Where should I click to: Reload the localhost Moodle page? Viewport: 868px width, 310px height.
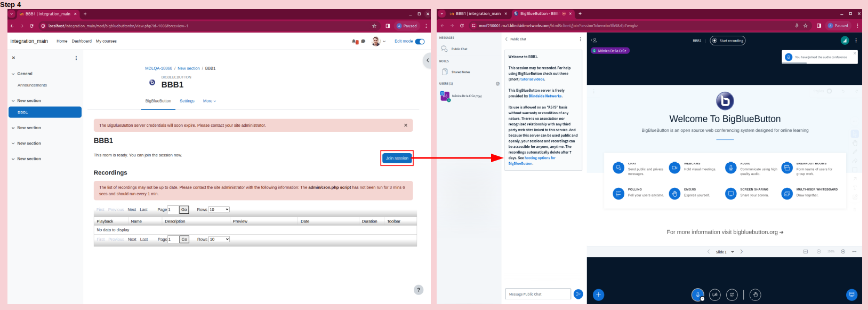(31, 26)
